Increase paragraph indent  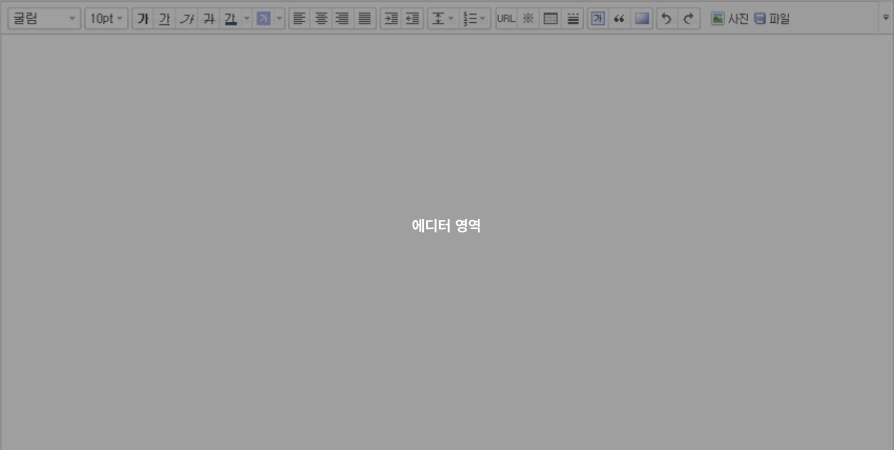391,18
